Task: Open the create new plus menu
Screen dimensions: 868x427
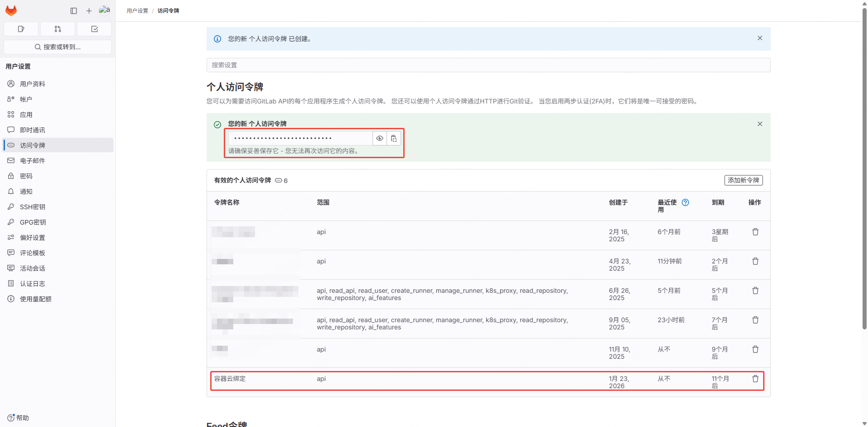Action: [89, 10]
